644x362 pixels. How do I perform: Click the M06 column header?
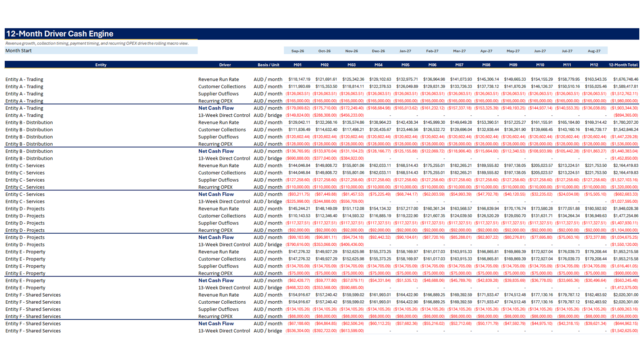(432, 65)
